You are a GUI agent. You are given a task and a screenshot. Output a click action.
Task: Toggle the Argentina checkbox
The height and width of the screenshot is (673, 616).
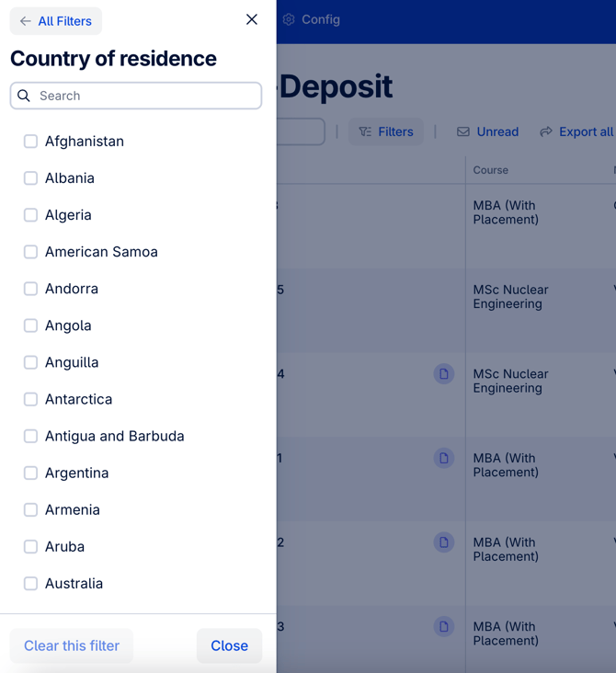coord(30,473)
